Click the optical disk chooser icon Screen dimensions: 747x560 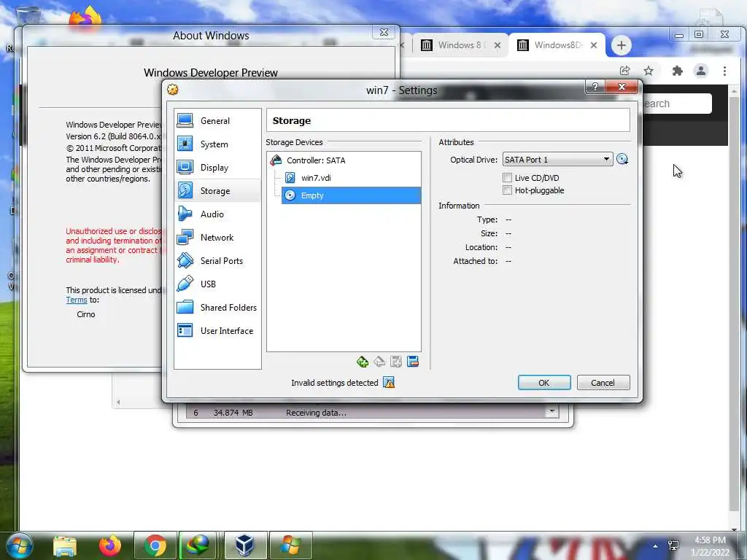[622, 160]
